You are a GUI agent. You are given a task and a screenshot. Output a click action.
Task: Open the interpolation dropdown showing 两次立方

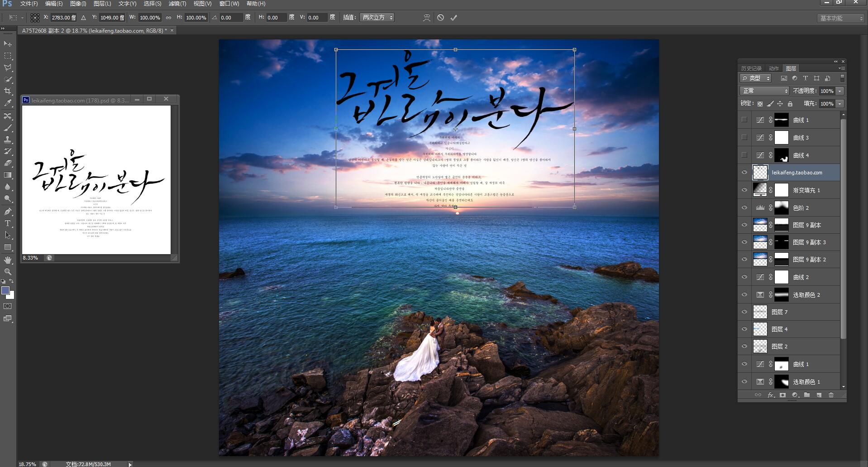click(x=377, y=17)
